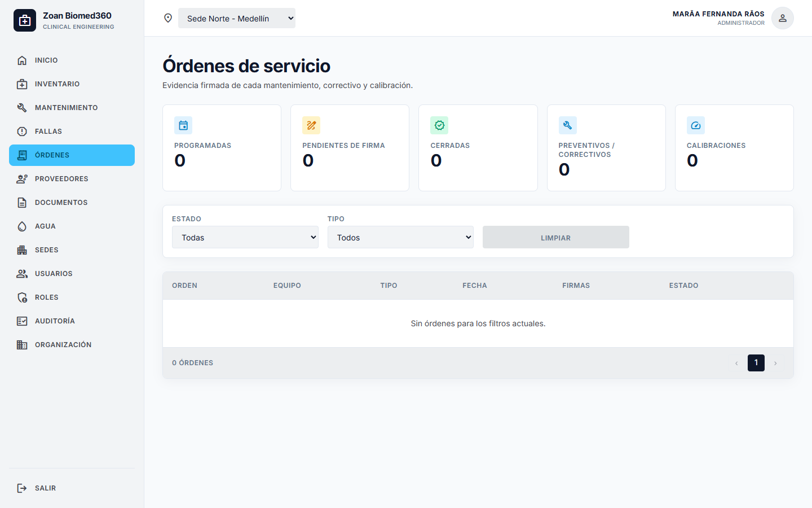
Task: Click the TIPO column header in table
Action: pyautogui.click(x=389, y=286)
